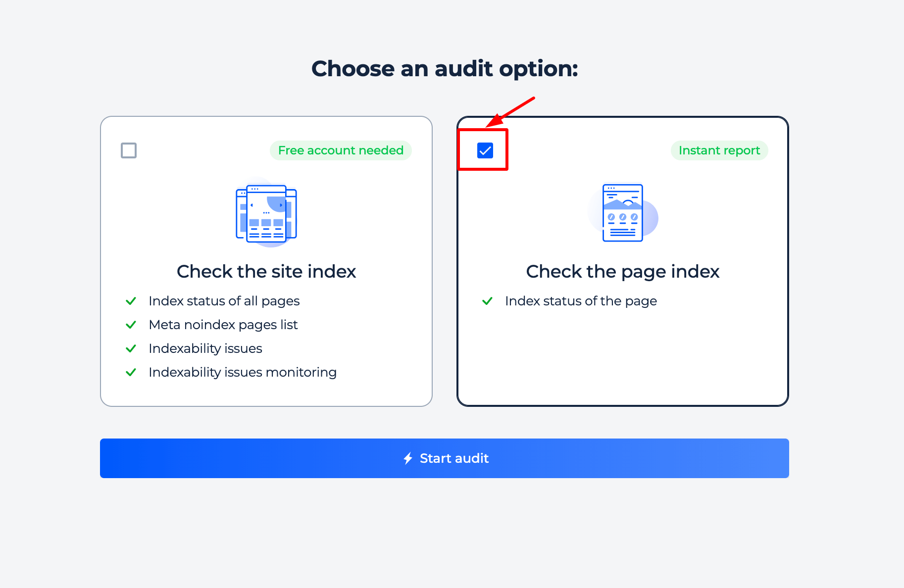Click green checkmark beside 'Indexability issues monitoring'
The image size is (904, 588).
point(131,372)
